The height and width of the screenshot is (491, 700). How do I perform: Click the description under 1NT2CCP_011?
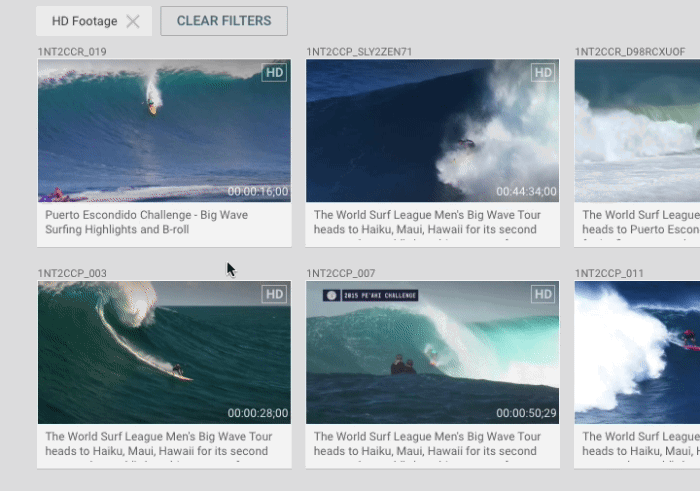coord(641,446)
